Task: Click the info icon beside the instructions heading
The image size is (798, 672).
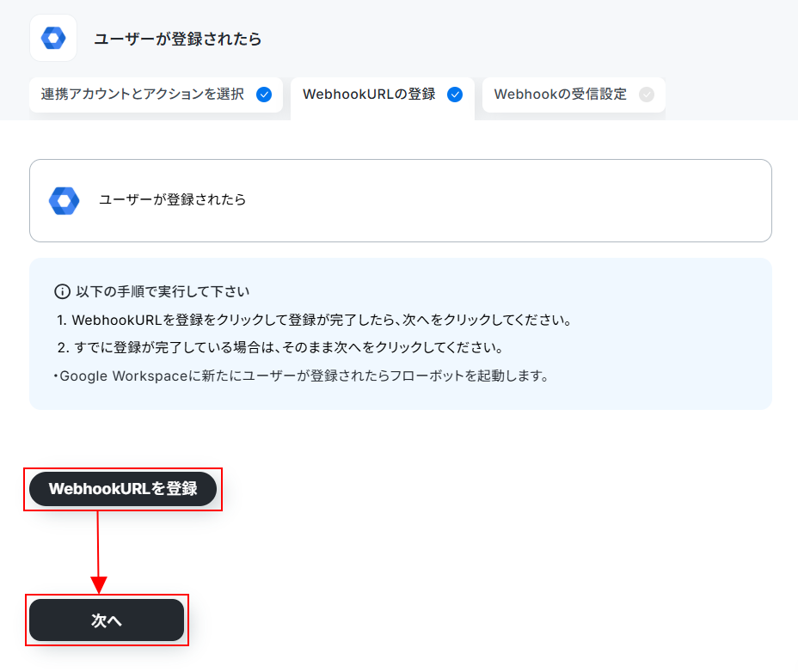Action: [x=62, y=291]
